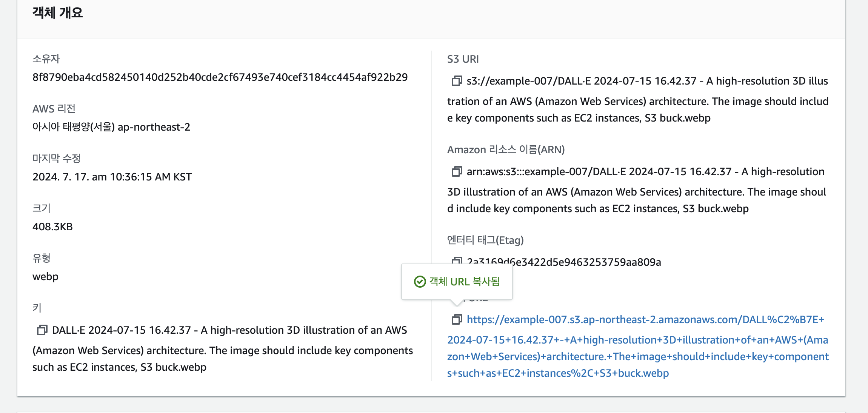Screen dimensions: 868x413
Task: Click the 'Amazon 리소스 이름(ARN)' label
Action: [506, 149]
